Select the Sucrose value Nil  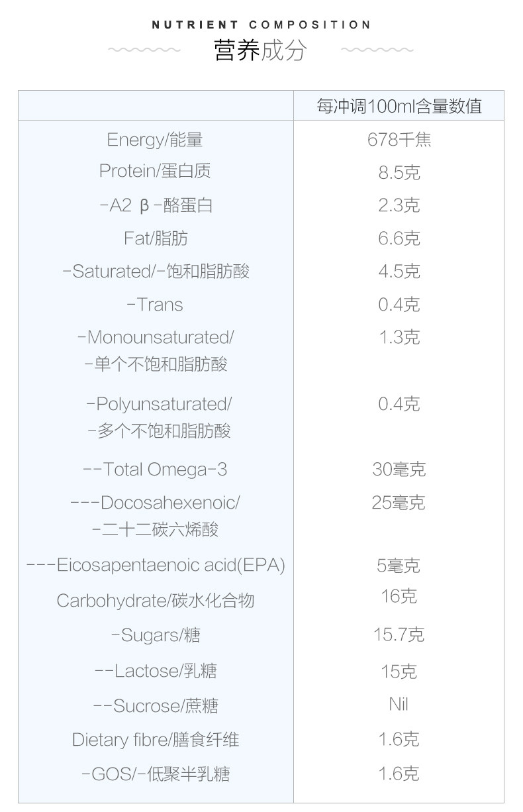(399, 704)
